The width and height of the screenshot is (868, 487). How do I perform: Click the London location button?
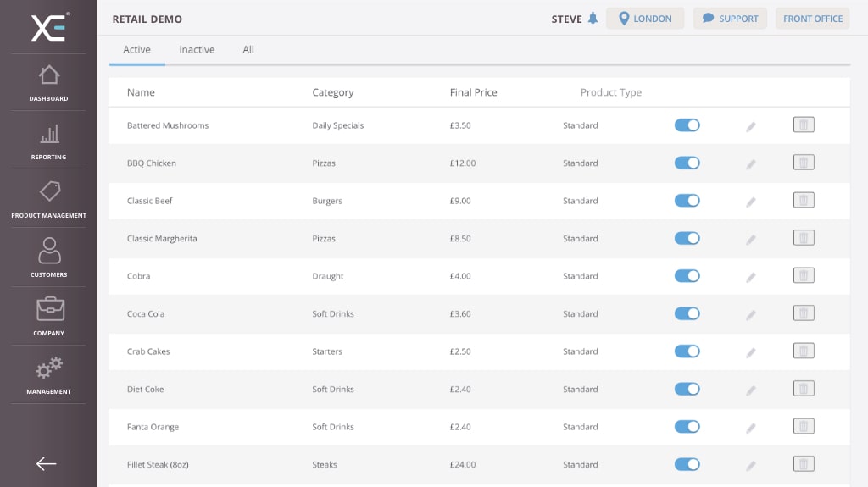645,19
